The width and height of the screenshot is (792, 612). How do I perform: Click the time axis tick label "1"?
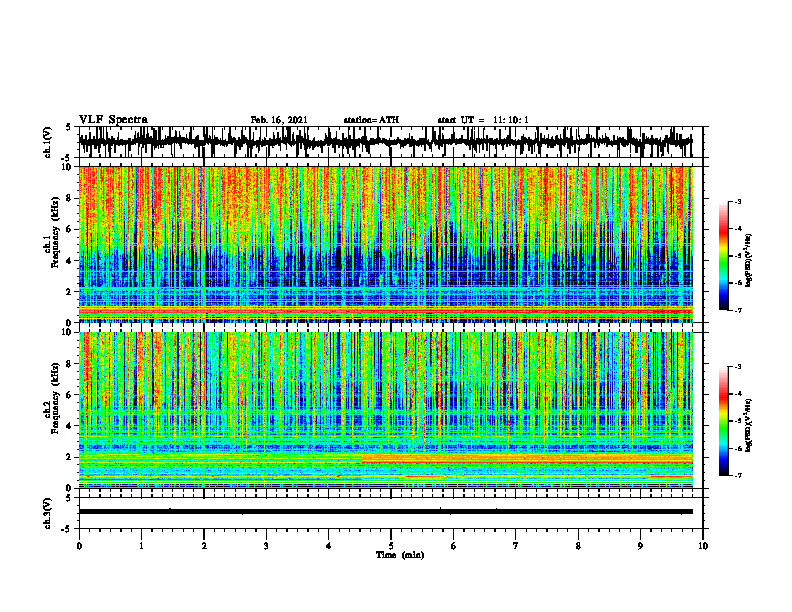pos(141,546)
